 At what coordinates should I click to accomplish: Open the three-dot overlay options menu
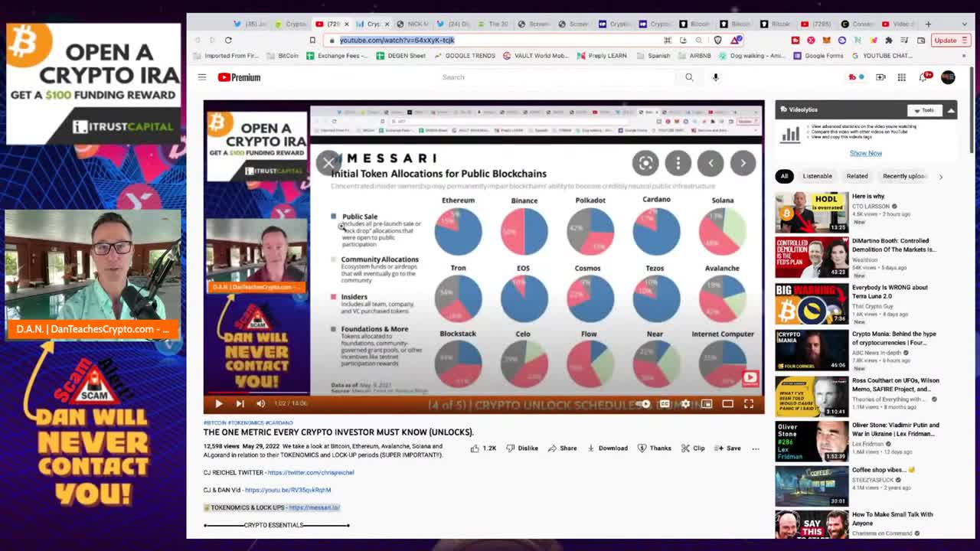[678, 162]
